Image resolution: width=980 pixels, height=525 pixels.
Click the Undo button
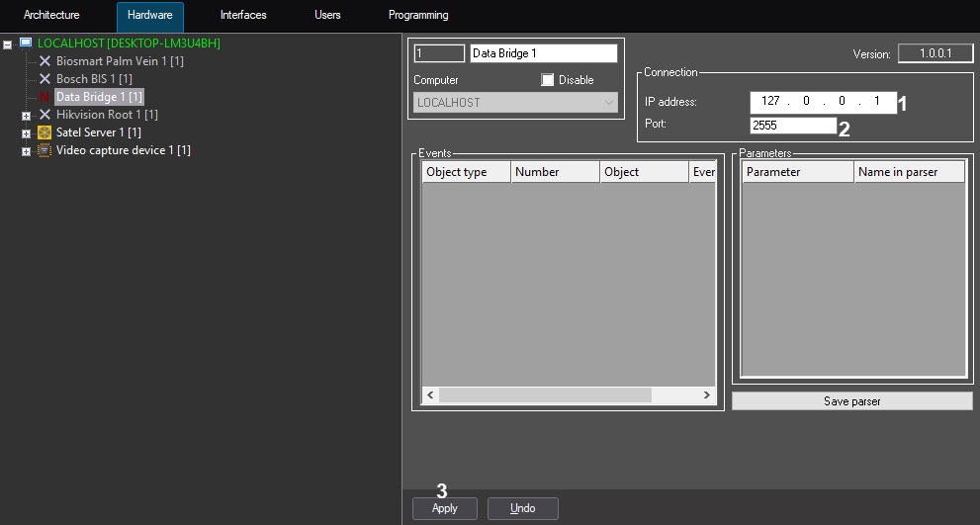pyautogui.click(x=522, y=508)
